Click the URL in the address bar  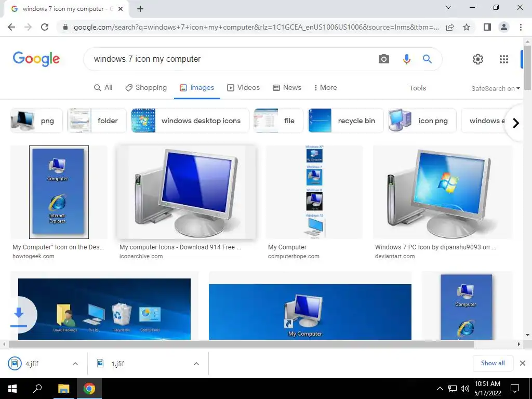pos(256,27)
